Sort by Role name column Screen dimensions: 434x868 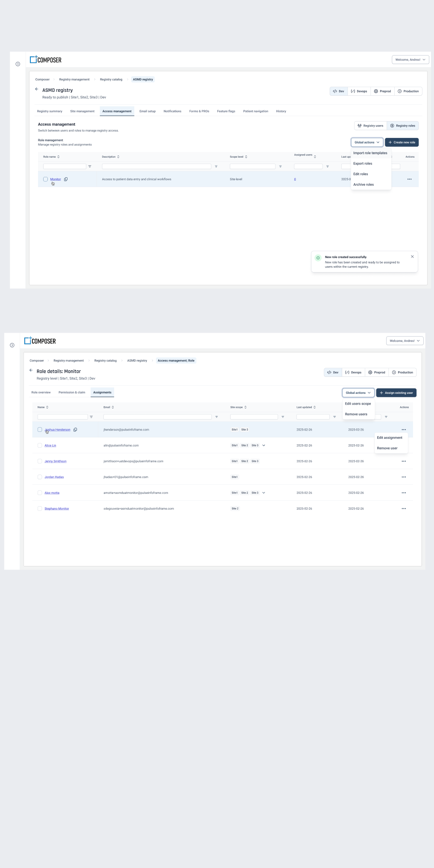click(59, 157)
